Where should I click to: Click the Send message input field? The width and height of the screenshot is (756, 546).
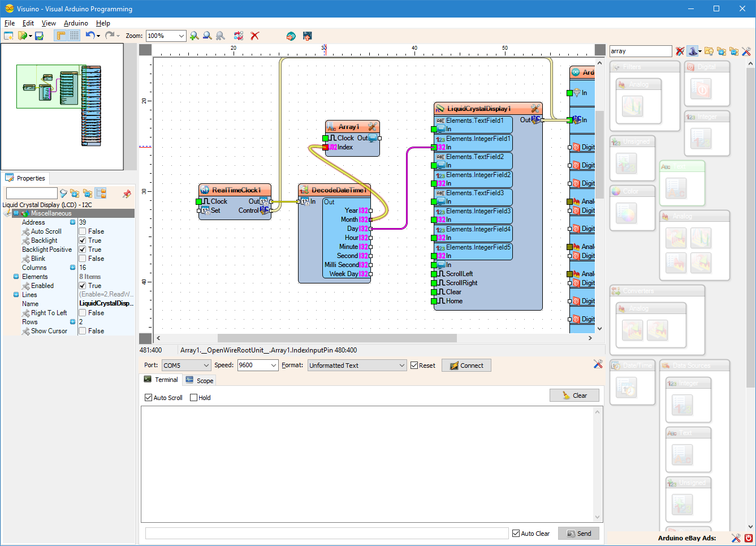[x=328, y=533]
